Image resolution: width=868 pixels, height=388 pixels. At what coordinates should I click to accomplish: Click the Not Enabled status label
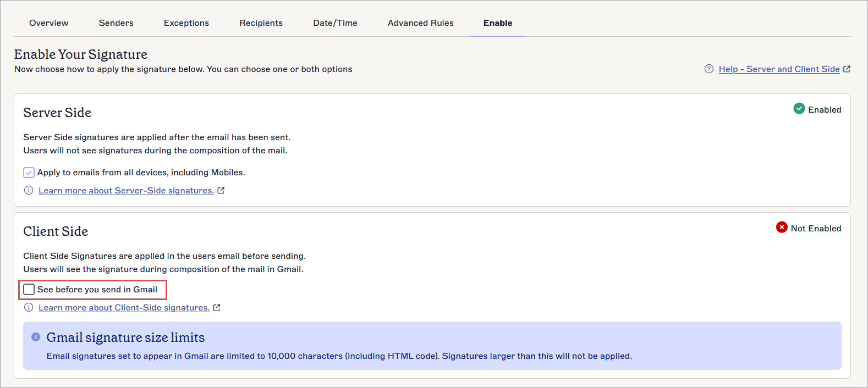(x=816, y=229)
